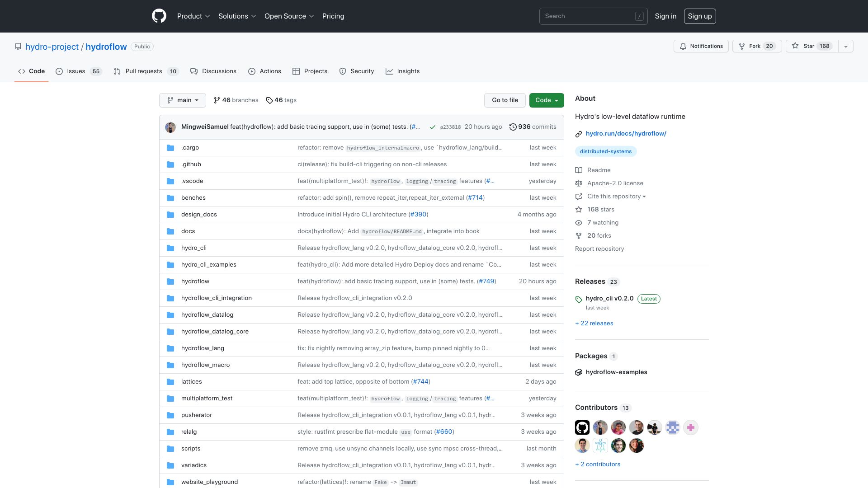Click MingweiSamuel's avatar in the commit bar
868x488 pixels.
coord(170,127)
